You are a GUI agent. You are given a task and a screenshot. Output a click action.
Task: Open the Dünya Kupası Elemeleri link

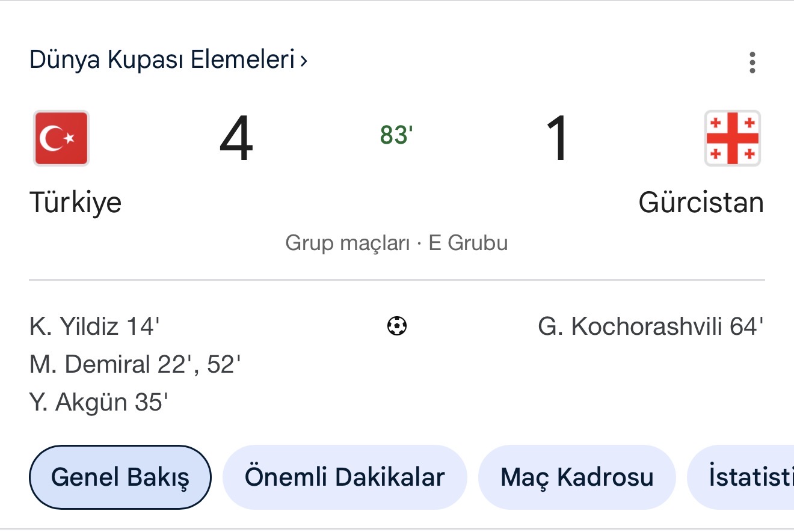(x=162, y=60)
